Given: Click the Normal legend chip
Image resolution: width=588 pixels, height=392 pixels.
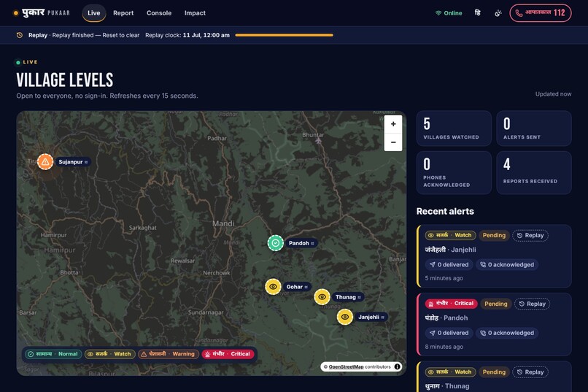Looking at the screenshot, I should pyautogui.click(x=53, y=354).
